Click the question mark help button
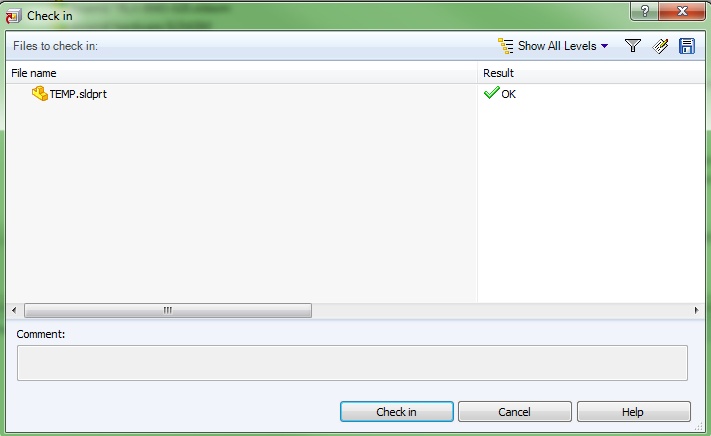Screen dimensions: 711x436 (644, 11)
